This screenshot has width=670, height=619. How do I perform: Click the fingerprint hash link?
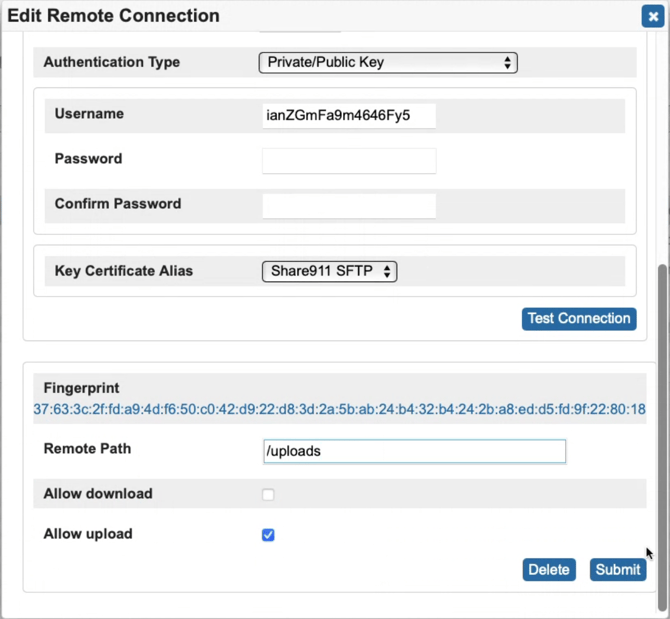tap(339, 409)
